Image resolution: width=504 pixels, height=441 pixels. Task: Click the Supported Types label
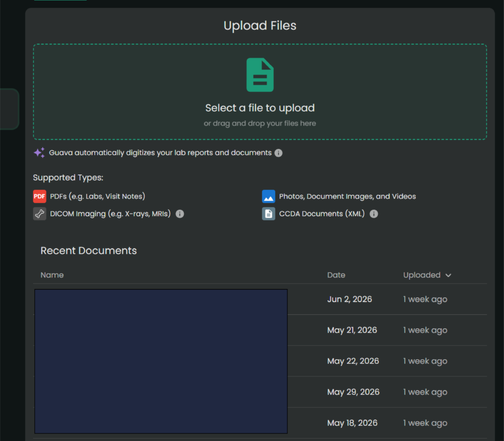(x=68, y=177)
